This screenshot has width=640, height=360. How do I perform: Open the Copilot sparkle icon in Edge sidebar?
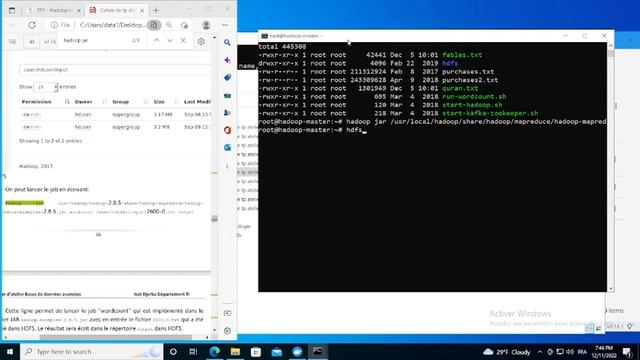227,60
